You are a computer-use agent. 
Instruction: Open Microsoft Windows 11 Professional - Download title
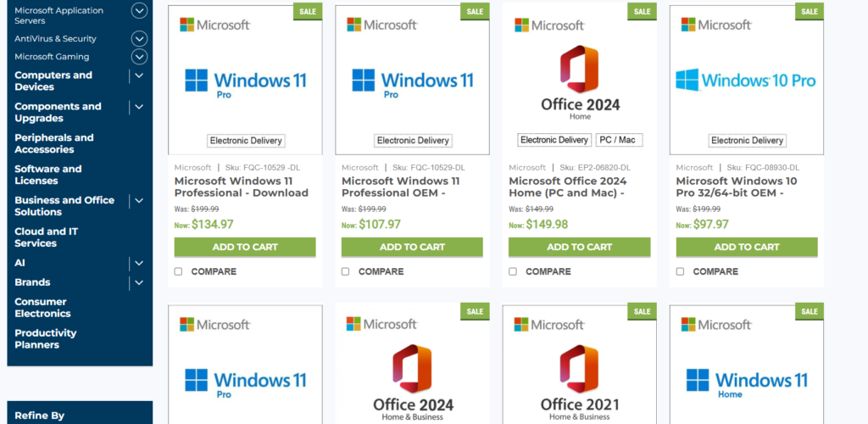click(x=242, y=187)
